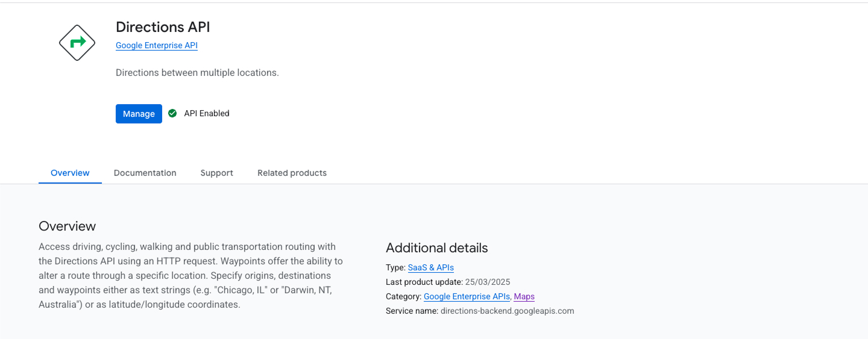Click the Overview section heading
The width and height of the screenshot is (868, 339).
click(67, 226)
